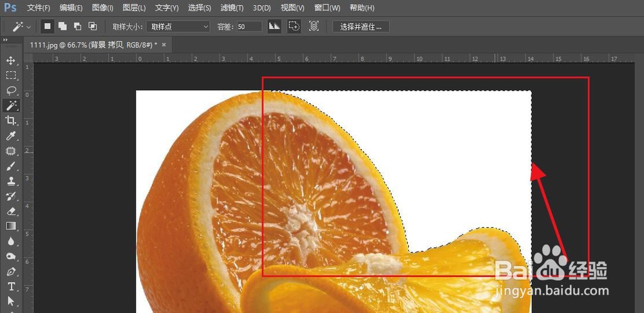The image size is (644, 313).
Task: Open the 编辑(E) menu
Action: (x=71, y=8)
